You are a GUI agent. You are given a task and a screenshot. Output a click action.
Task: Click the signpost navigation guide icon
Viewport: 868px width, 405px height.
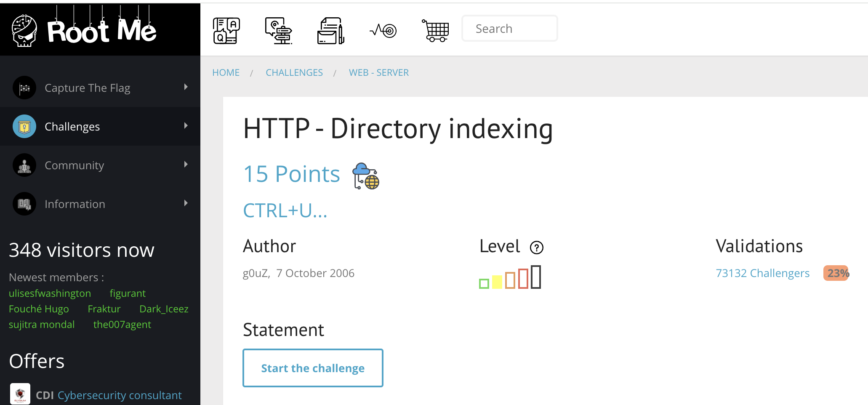278,30
